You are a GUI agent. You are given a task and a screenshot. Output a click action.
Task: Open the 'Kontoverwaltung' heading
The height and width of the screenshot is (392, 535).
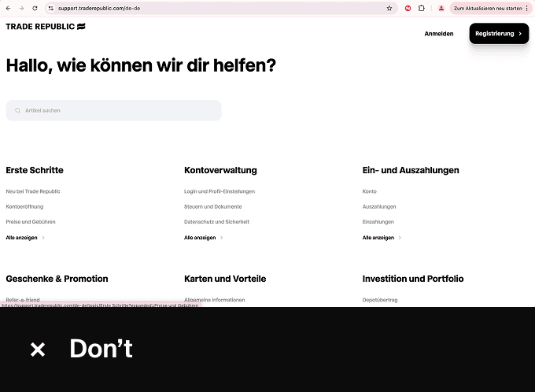point(220,170)
